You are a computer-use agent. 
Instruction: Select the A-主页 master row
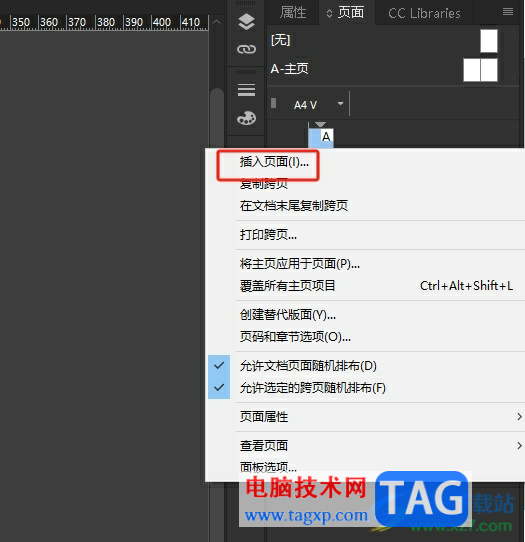click(x=384, y=69)
